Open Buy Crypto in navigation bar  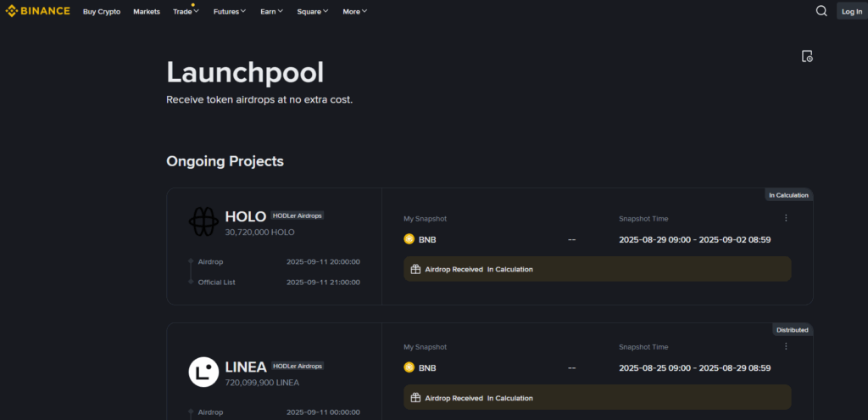click(x=102, y=12)
